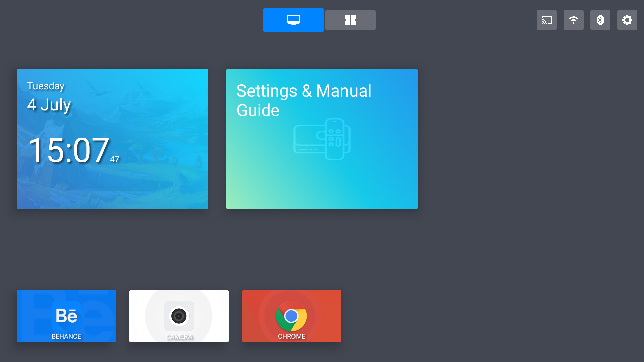Open the settings gear icon
644x362 pixels.
627,20
